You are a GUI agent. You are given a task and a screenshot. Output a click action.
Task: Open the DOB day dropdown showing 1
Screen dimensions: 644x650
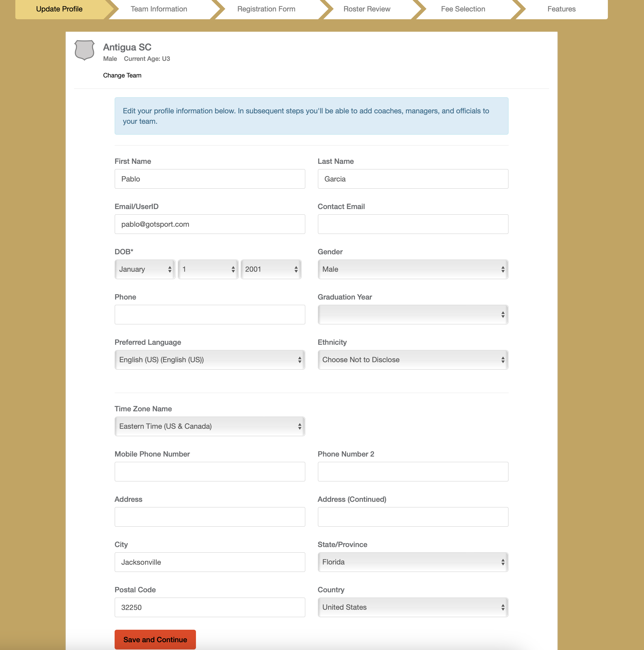[x=208, y=269]
